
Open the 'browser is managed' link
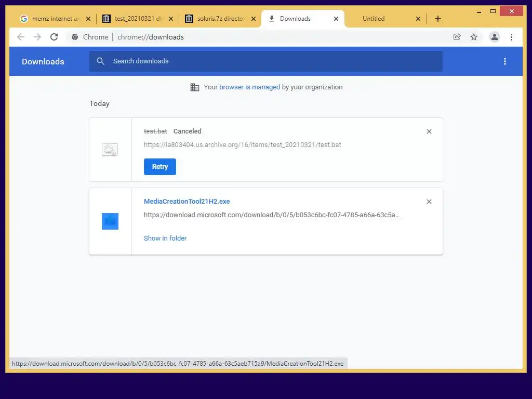coord(249,87)
